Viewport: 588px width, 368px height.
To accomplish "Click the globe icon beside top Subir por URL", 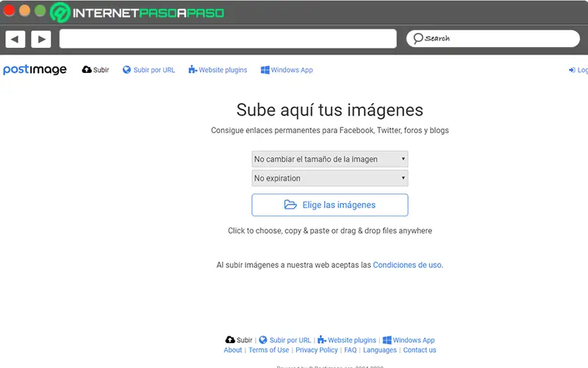I will 126,69.
